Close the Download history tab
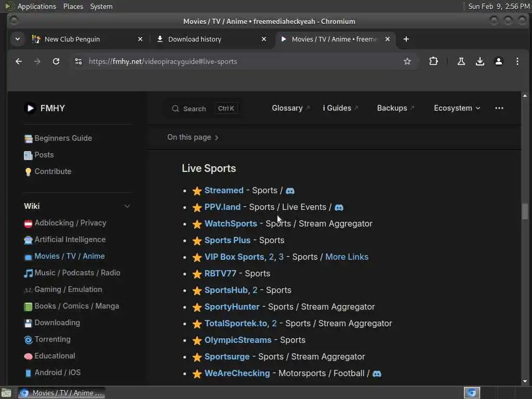532x399 pixels. tap(264, 39)
